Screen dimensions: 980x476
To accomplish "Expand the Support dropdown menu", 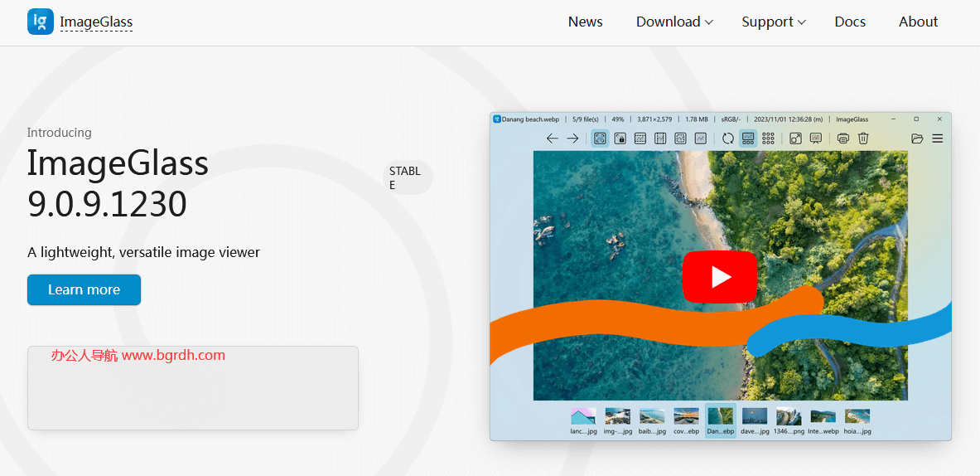I will [773, 22].
